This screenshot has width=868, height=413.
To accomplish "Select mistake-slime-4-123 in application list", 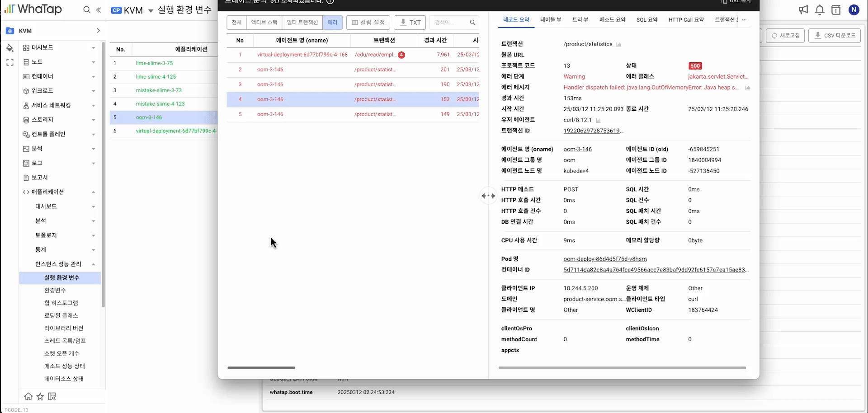I will coord(160,104).
